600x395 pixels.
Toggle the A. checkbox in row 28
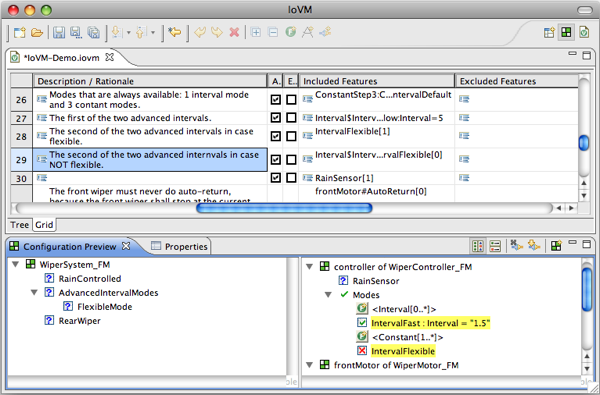pyautogui.click(x=276, y=136)
